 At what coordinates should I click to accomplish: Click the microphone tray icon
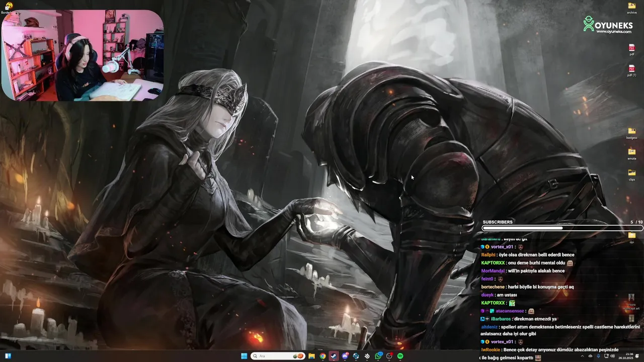(x=599, y=356)
